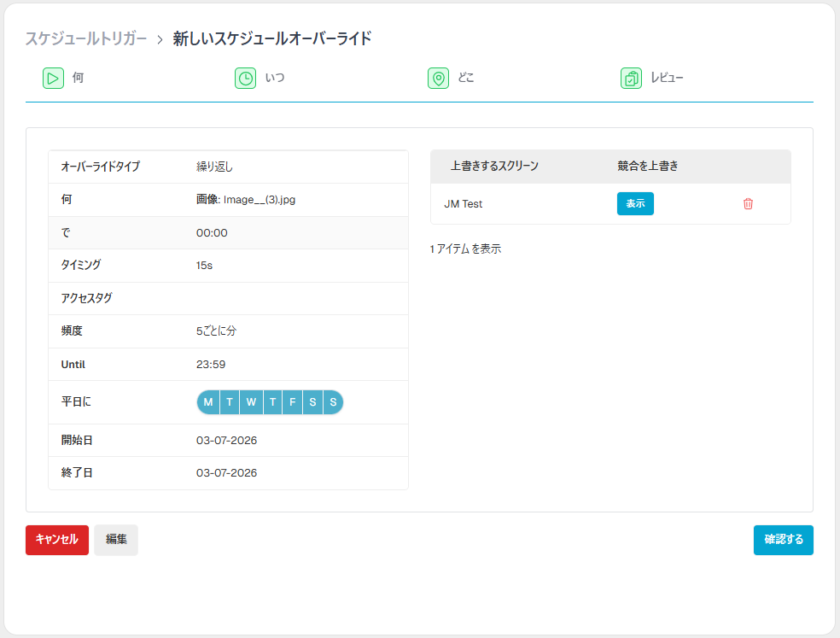
Task: Click the 表示 button for JM Test
Action: 635,204
